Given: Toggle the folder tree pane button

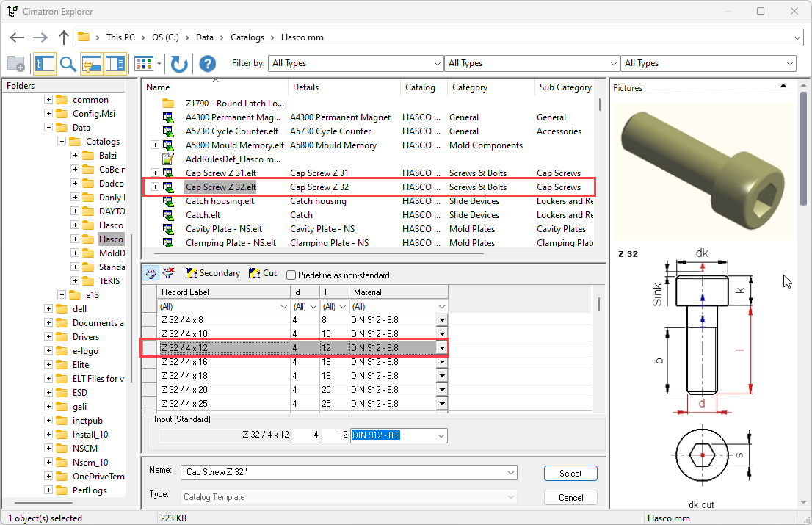Looking at the screenshot, I should (x=44, y=64).
